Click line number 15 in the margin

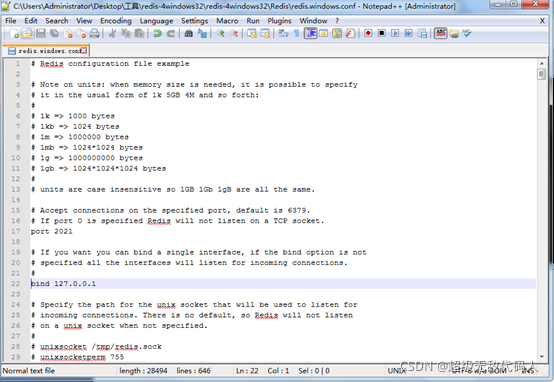(x=16, y=210)
